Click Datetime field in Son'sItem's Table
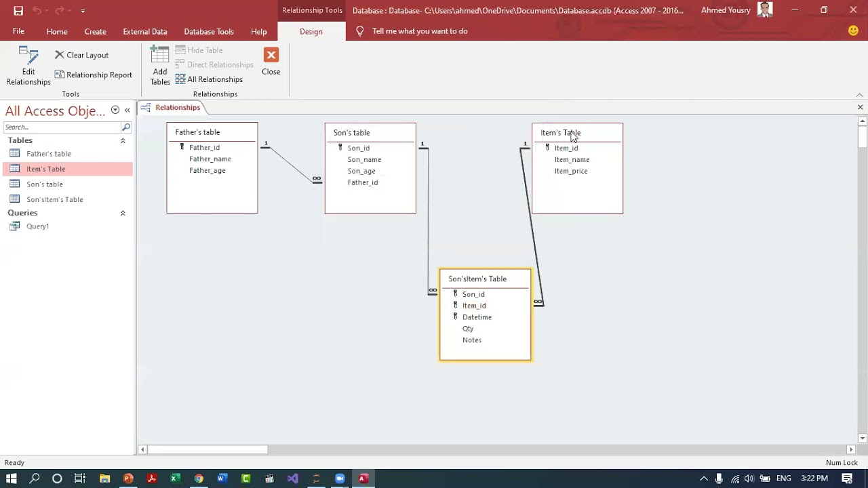This screenshot has width=868, height=488. 477,317
